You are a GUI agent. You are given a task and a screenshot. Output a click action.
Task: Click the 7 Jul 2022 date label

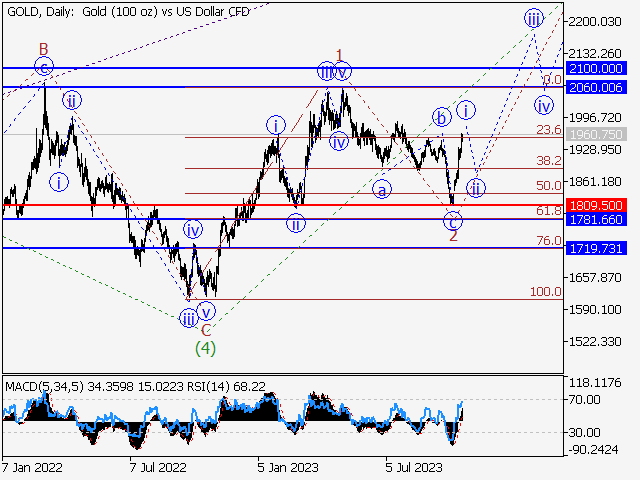[x=158, y=467]
